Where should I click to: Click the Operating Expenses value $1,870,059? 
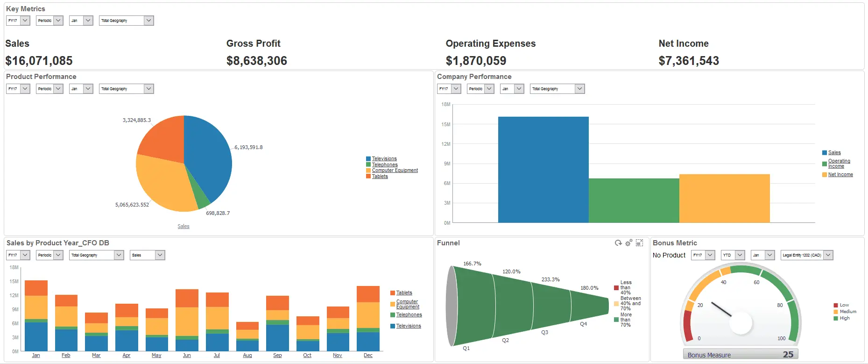click(x=476, y=61)
